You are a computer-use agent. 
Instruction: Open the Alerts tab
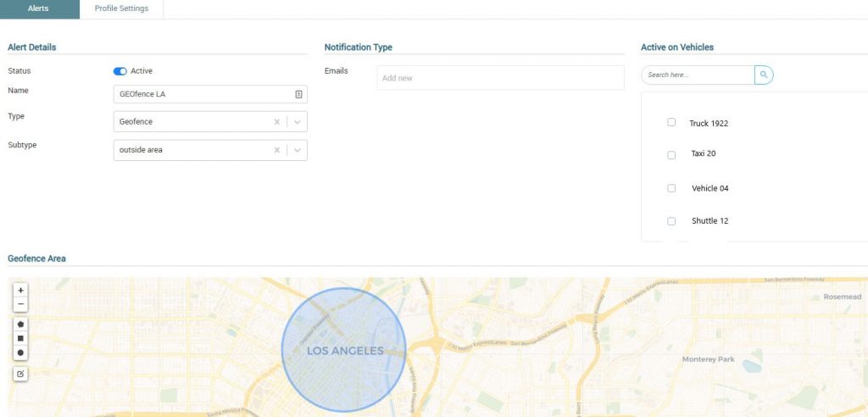(x=38, y=8)
